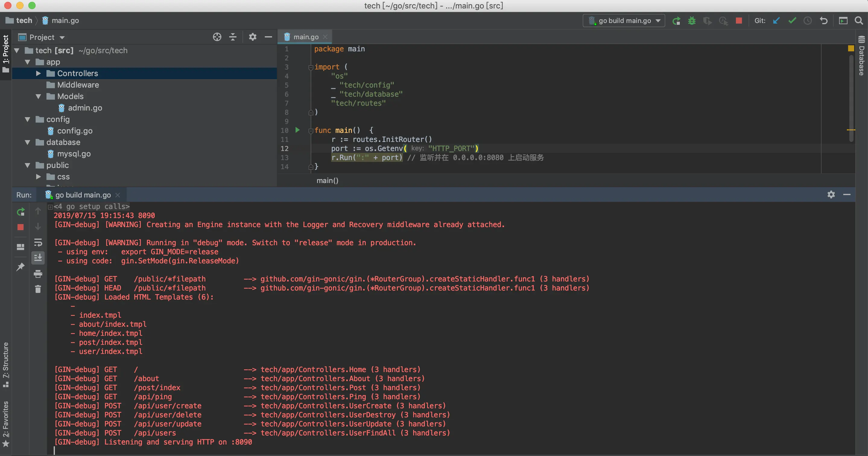Stop the running process with red square

(x=739, y=21)
